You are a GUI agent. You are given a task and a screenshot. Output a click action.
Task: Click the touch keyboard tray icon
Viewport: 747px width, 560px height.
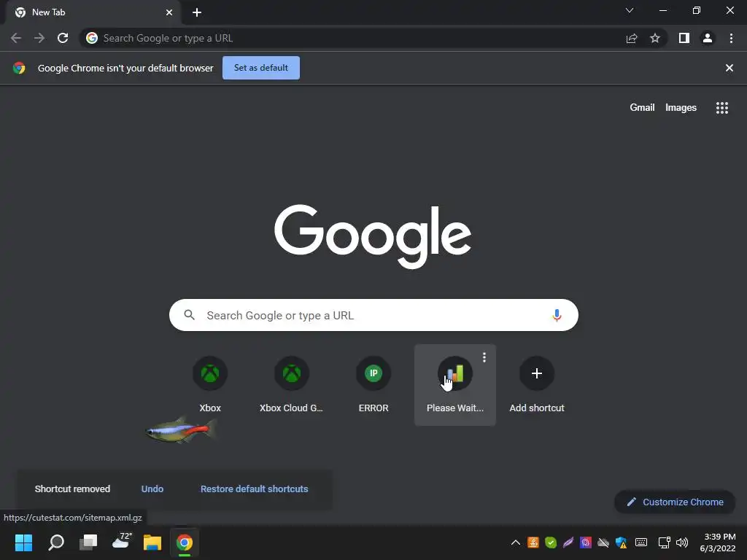pyautogui.click(x=641, y=542)
